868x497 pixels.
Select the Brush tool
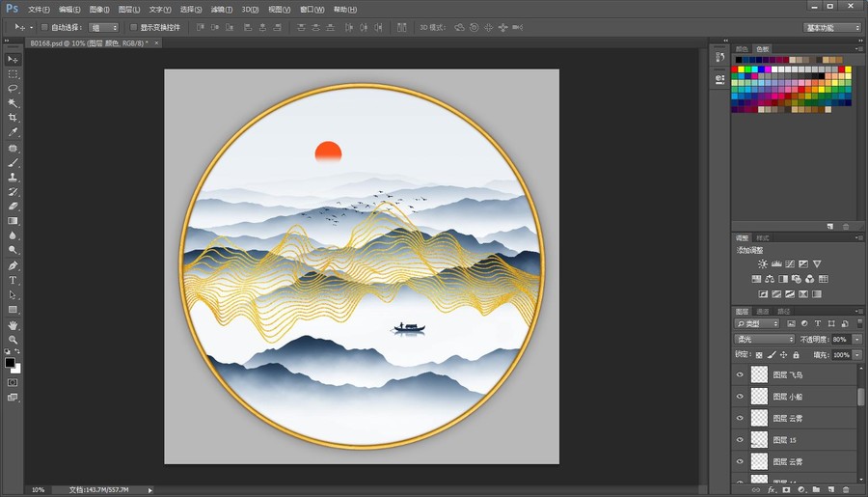(x=13, y=163)
